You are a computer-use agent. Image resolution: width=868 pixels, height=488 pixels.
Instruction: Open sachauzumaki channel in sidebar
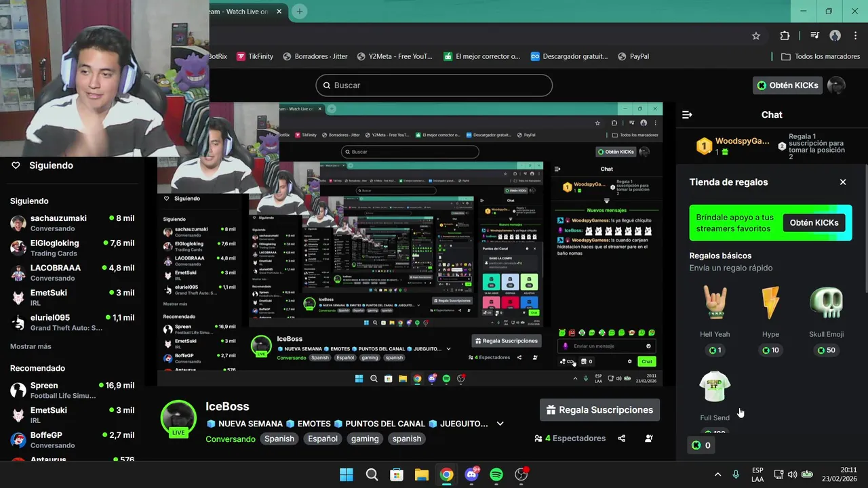click(73, 223)
